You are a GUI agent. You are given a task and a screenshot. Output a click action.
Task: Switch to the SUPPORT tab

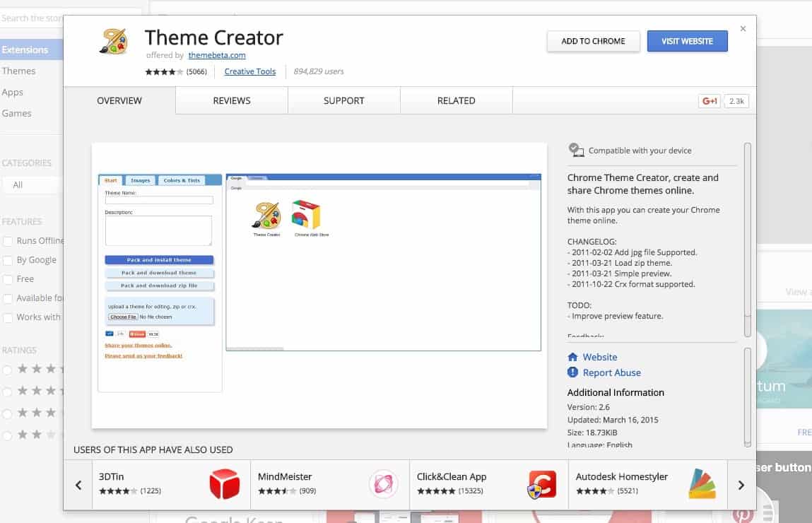click(x=344, y=101)
